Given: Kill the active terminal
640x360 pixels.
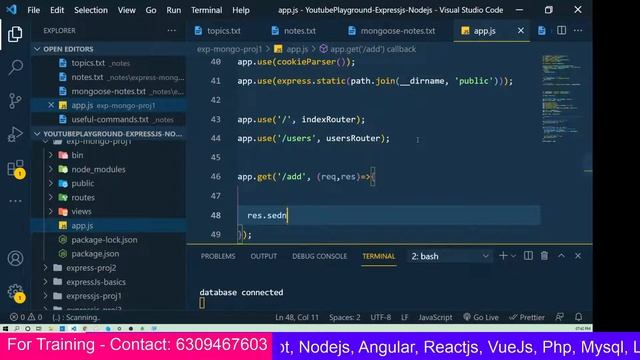Looking at the screenshot, I should point(544,256).
